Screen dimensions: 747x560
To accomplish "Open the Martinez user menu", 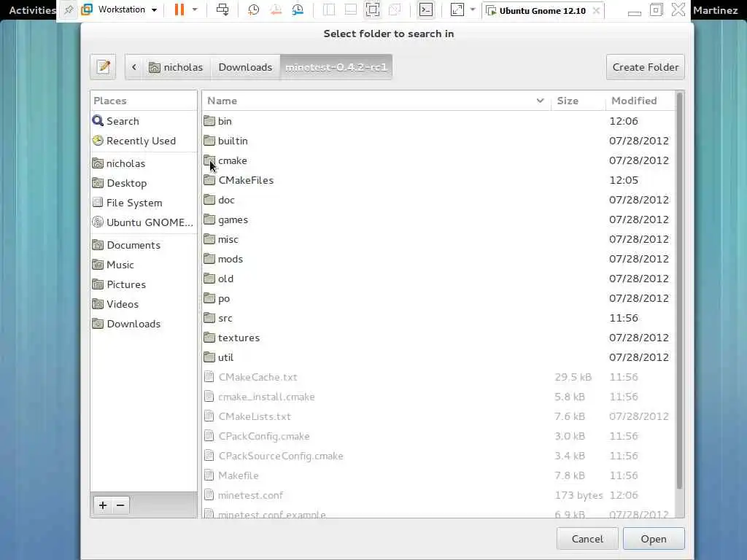I will [715, 10].
